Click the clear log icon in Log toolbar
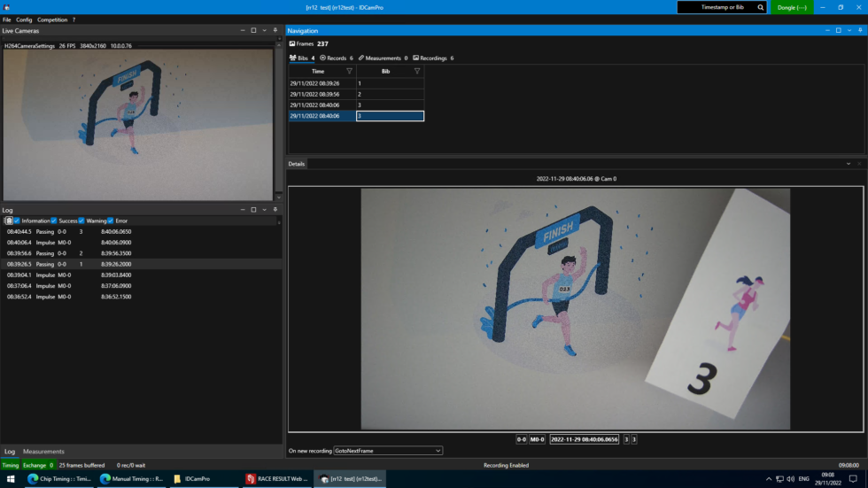 (9, 221)
